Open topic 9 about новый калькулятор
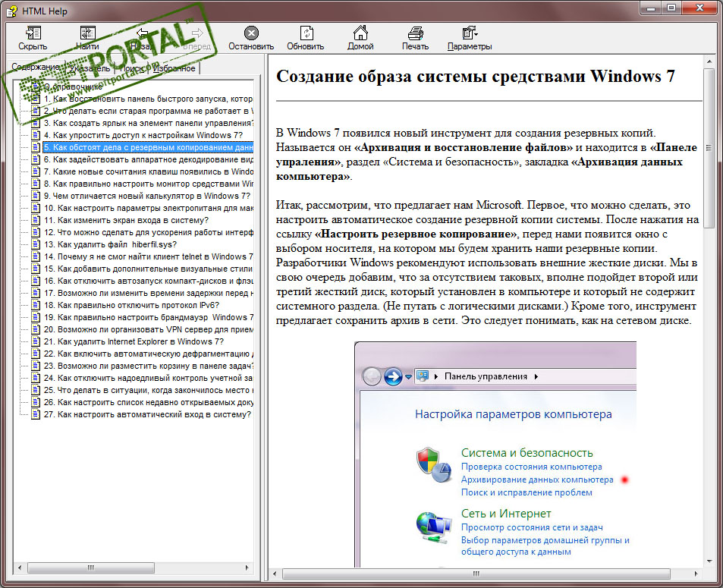 click(147, 196)
